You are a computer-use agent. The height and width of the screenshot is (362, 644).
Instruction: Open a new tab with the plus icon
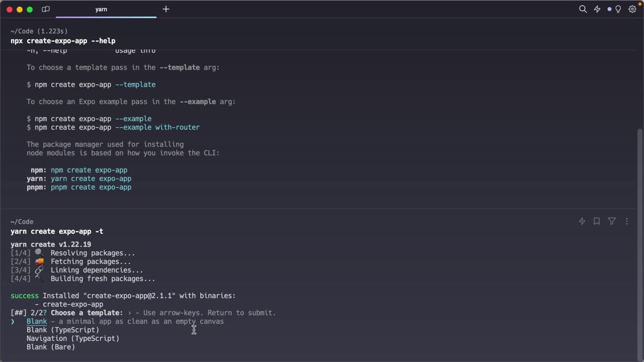(166, 9)
